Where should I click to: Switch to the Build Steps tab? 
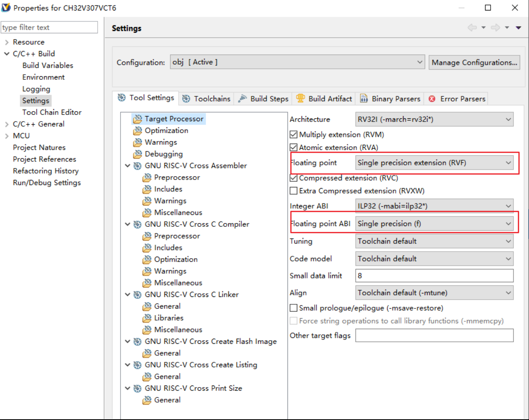coord(264,99)
